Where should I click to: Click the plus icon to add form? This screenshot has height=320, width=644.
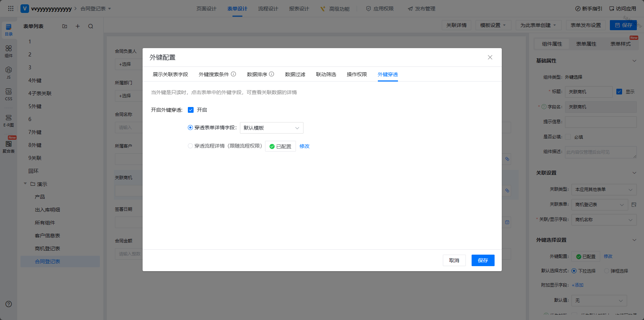(x=78, y=26)
